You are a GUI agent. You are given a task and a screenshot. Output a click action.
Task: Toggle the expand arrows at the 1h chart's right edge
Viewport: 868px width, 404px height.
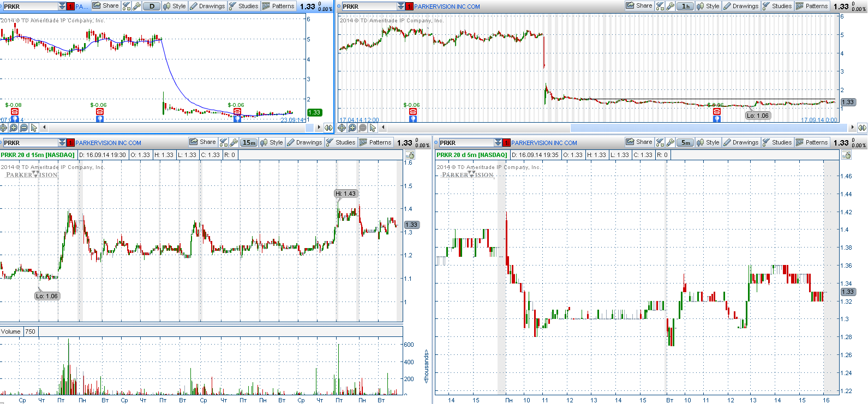coord(862,128)
